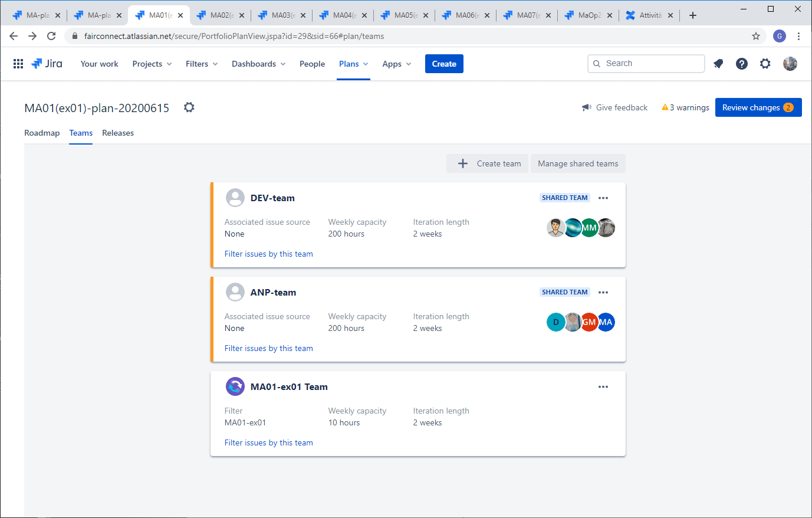
Task: Expand the Projects dropdown
Action: pyautogui.click(x=152, y=64)
